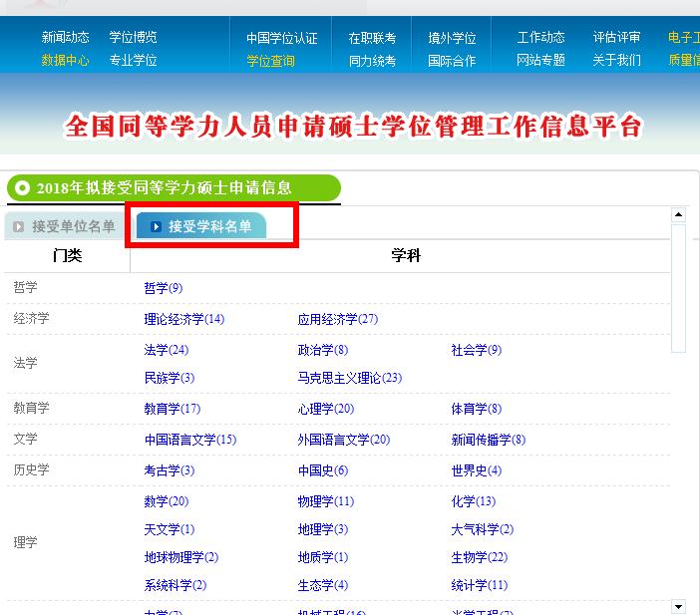Select the 接受学科名单 tab
This screenshot has height=615, width=700.
point(209,226)
